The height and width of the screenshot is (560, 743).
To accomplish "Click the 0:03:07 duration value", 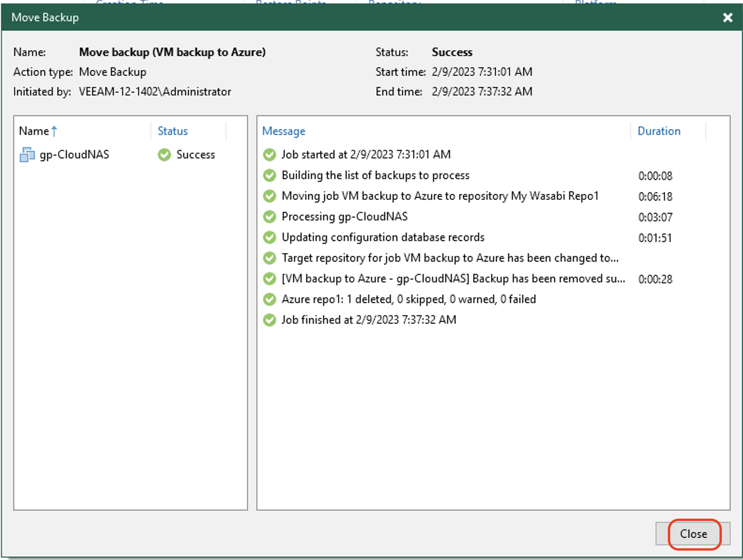I will 655,218.
